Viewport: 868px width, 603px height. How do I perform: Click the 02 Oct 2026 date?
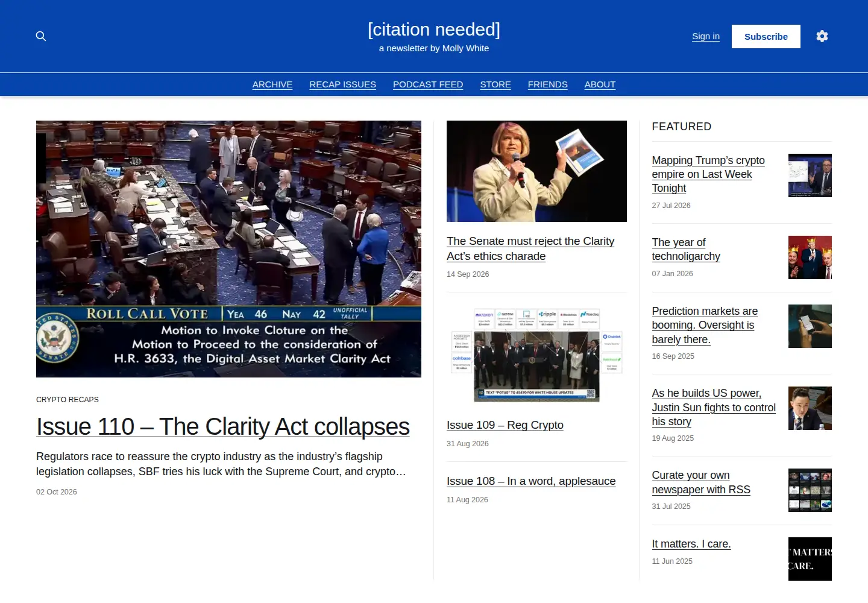click(57, 492)
